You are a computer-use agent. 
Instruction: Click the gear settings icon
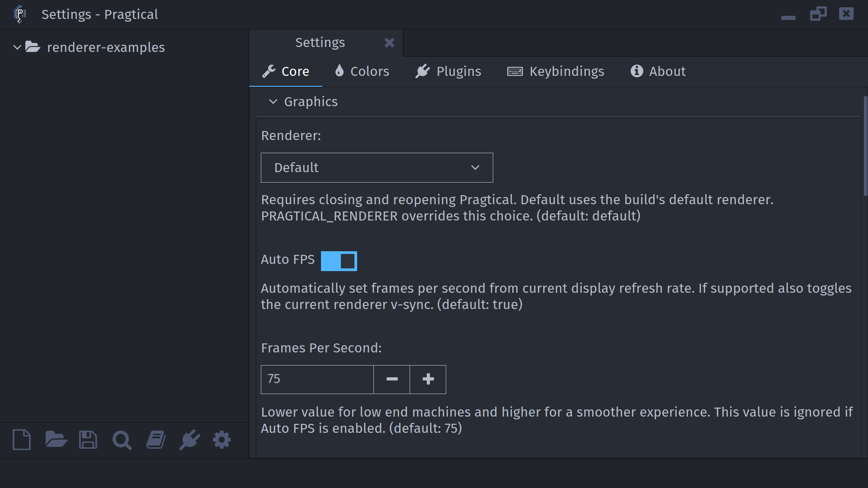[x=222, y=440]
